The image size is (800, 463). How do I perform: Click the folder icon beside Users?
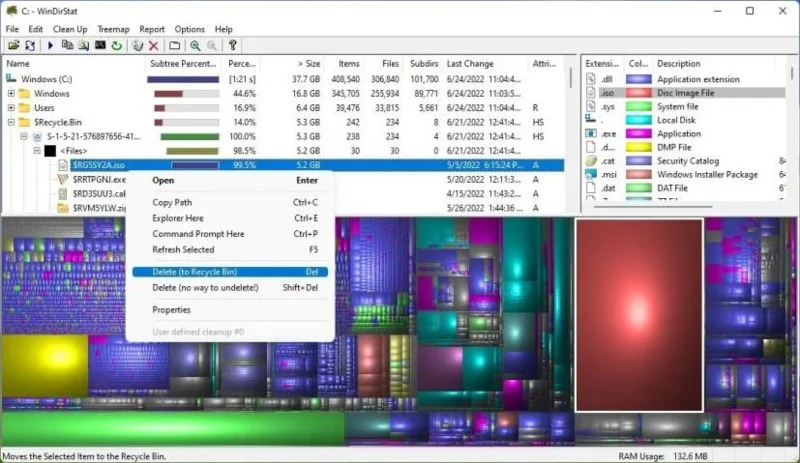pos(24,108)
